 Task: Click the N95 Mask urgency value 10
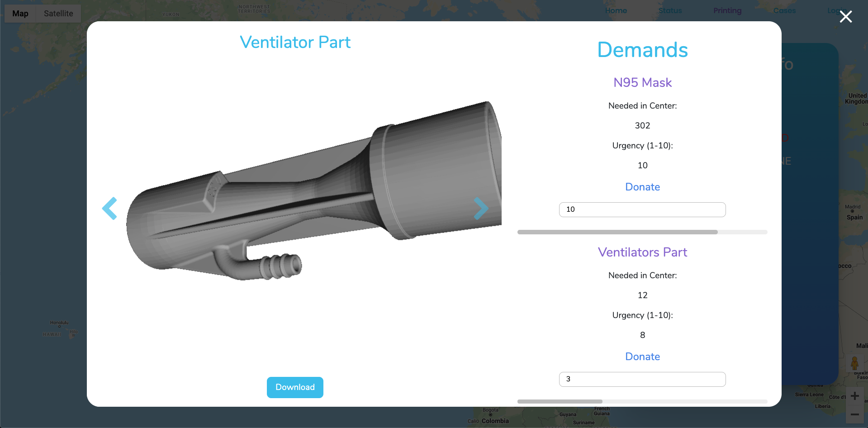coord(642,165)
